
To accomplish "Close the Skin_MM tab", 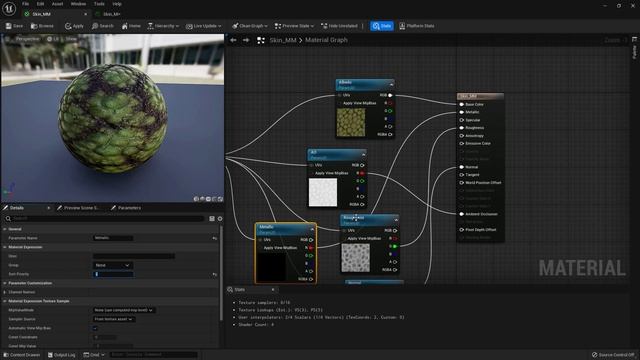I will point(85,14).
